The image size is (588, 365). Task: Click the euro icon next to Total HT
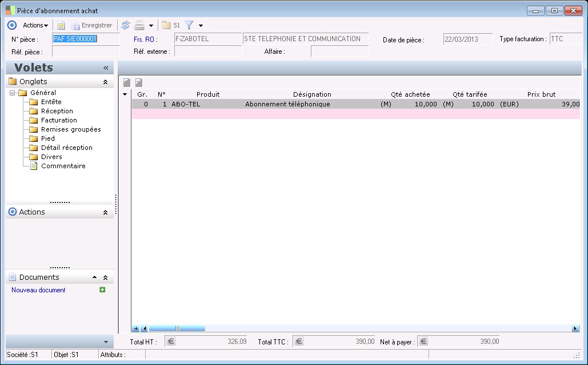[171, 342]
